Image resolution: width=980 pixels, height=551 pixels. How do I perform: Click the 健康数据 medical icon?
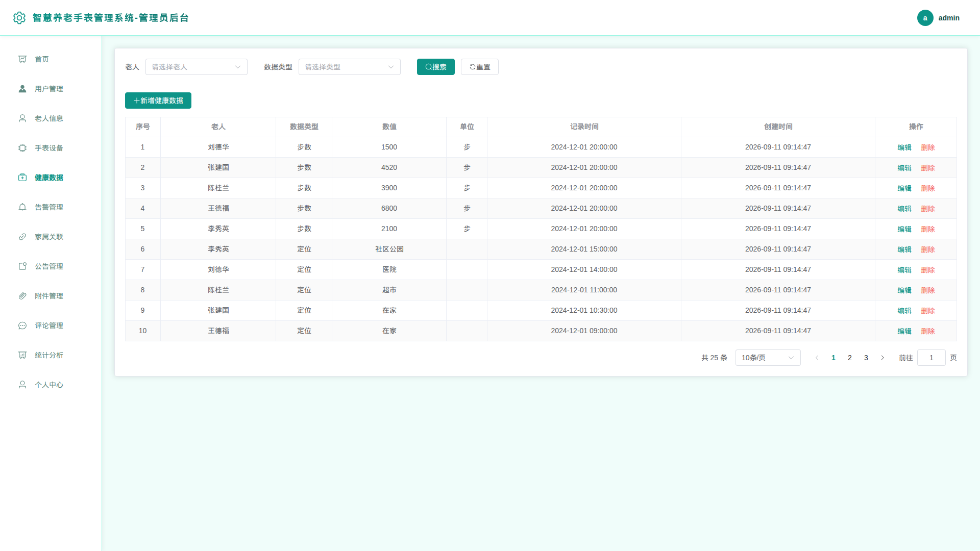click(22, 178)
